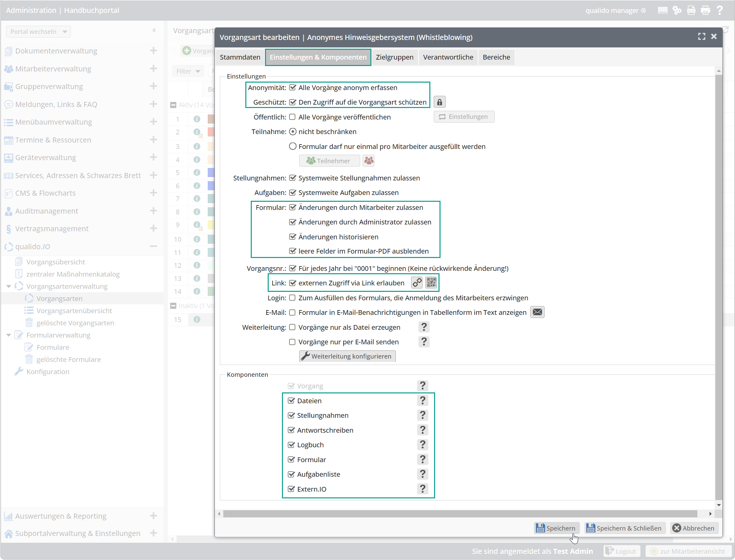Switch to the Zielgruppen tab
The width and height of the screenshot is (735, 560).
tap(394, 57)
